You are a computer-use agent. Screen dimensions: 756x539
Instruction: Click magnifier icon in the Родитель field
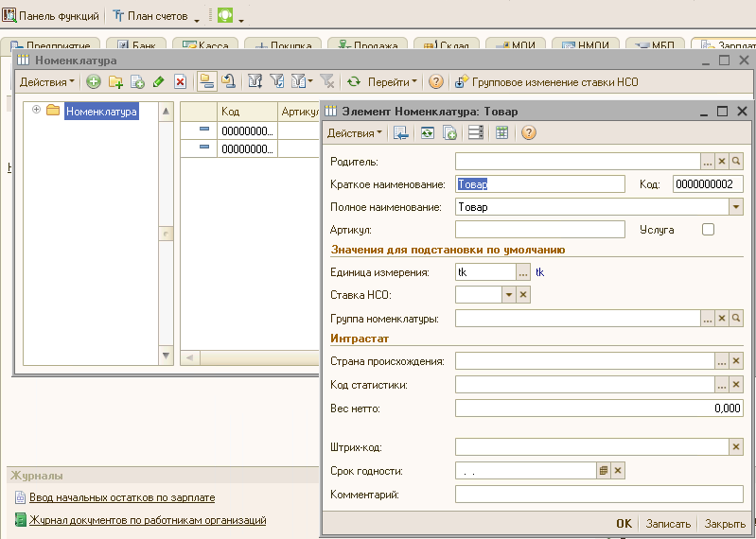click(x=736, y=162)
